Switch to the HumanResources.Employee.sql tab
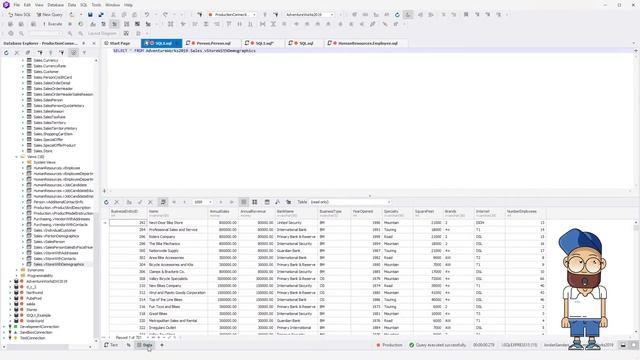640x360 pixels. click(x=364, y=43)
